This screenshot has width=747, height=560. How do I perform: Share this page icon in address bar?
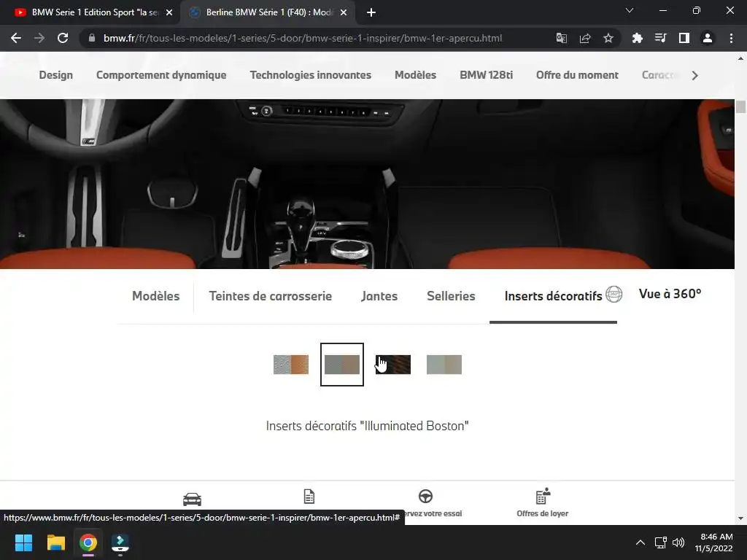[585, 38]
